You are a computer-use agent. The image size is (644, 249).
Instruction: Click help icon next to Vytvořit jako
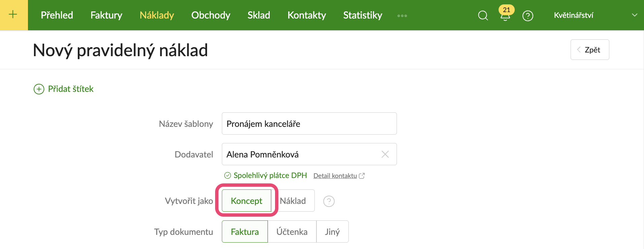[x=329, y=201]
